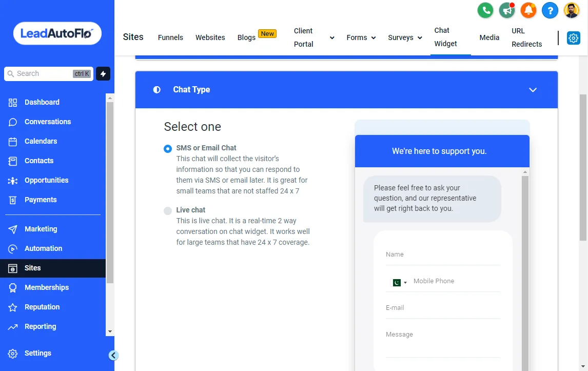Open the Blogs tab
Viewport: 588px width, 371px height.
pyautogui.click(x=246, y=37)
